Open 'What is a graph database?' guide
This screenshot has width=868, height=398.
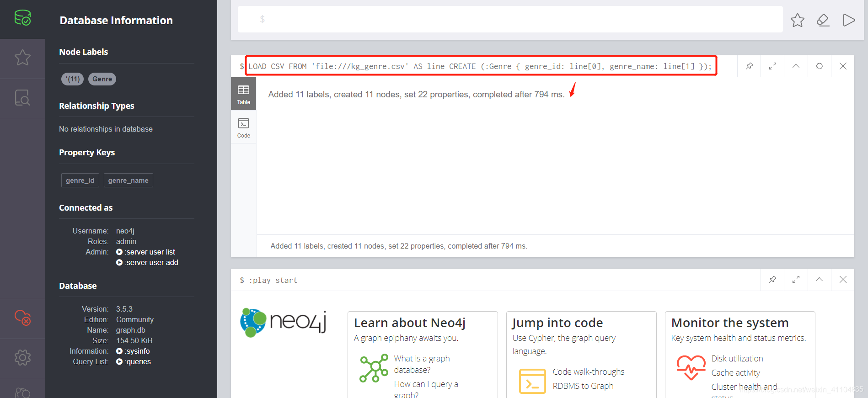[422, 364]
